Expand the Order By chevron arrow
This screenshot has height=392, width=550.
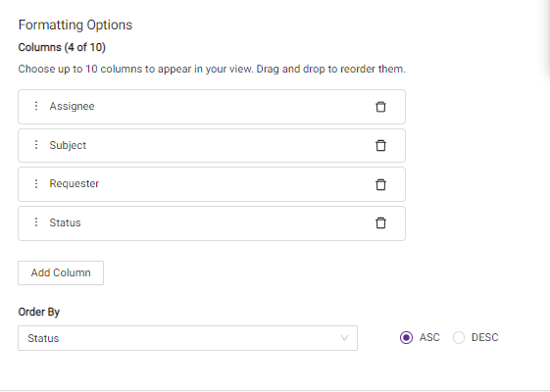pos(344,338)
